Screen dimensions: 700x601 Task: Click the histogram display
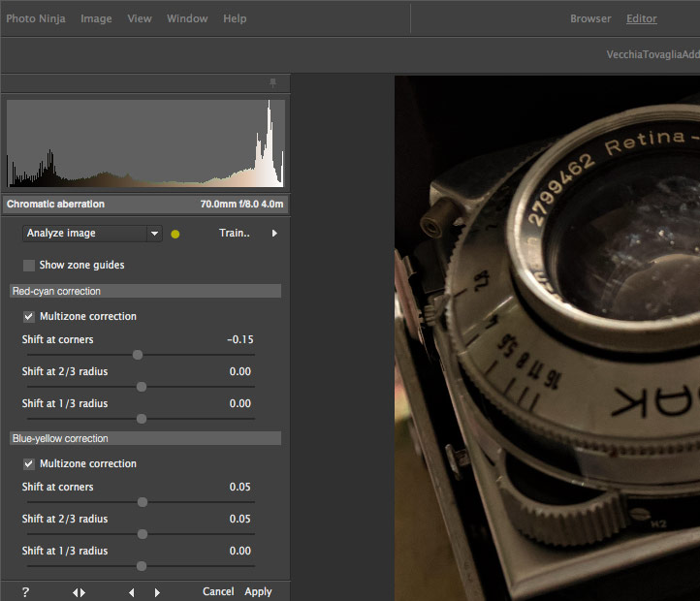click(x=145, y=143)
